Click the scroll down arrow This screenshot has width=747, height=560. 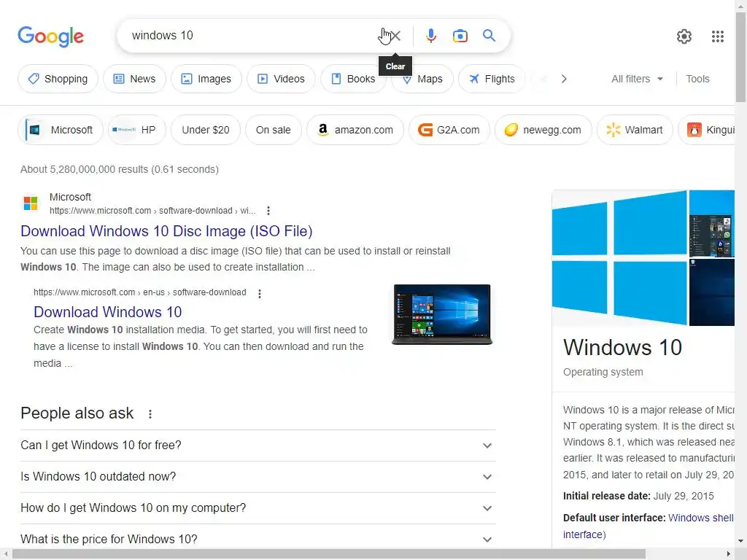(740, 542)
